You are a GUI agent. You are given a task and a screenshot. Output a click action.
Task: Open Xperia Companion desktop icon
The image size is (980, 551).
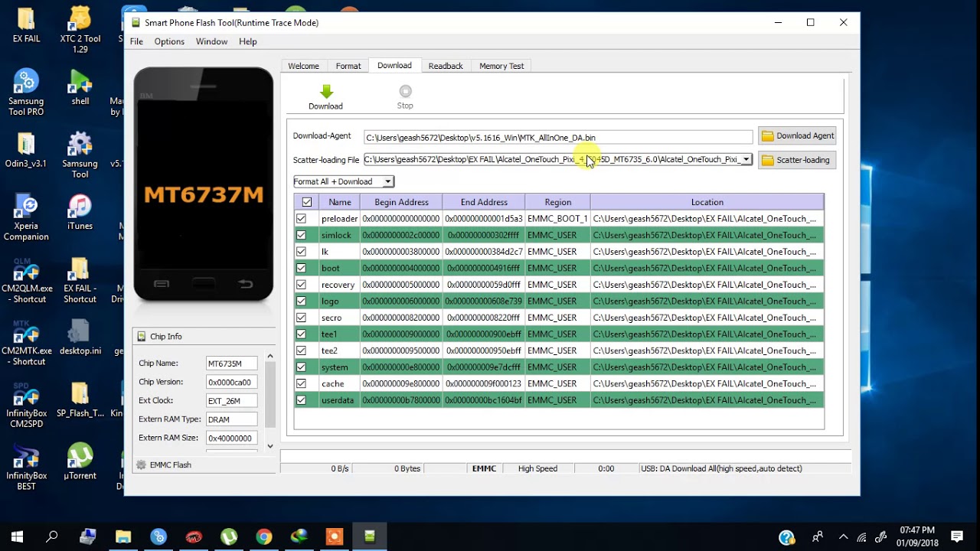coord(26,218)
